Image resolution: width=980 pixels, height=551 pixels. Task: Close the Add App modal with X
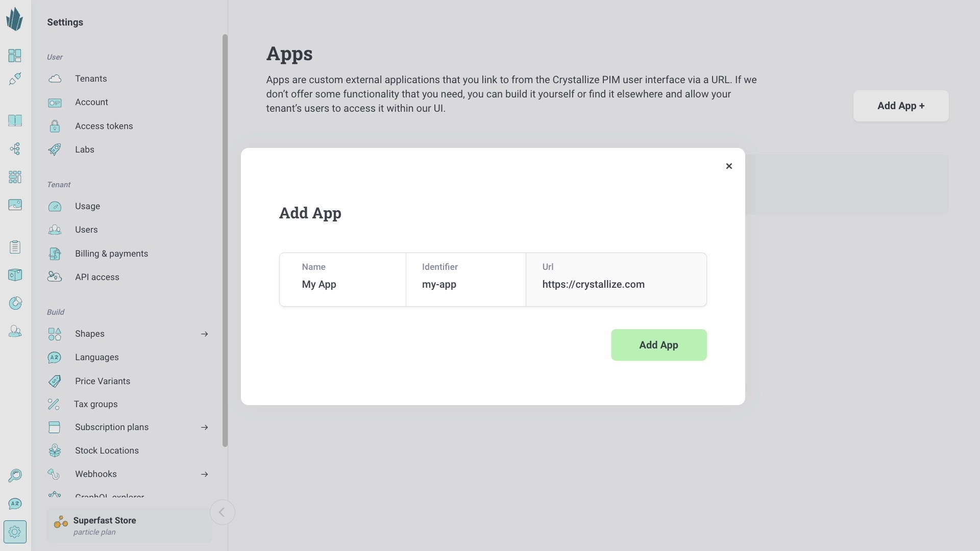728,165
